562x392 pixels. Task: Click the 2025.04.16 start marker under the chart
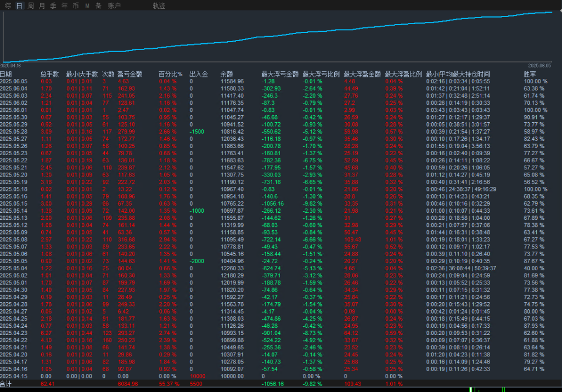pos(11,66)
